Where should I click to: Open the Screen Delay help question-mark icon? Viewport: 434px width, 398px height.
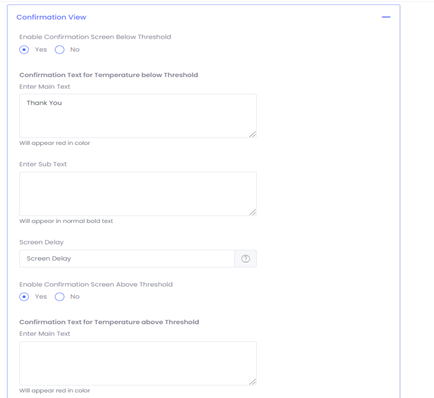[246, 259]
